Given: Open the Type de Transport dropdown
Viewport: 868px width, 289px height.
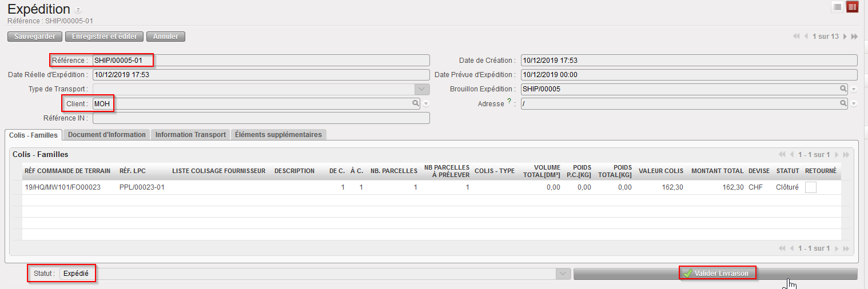Looking at the screenshot, I should click(x=422, y=89).
